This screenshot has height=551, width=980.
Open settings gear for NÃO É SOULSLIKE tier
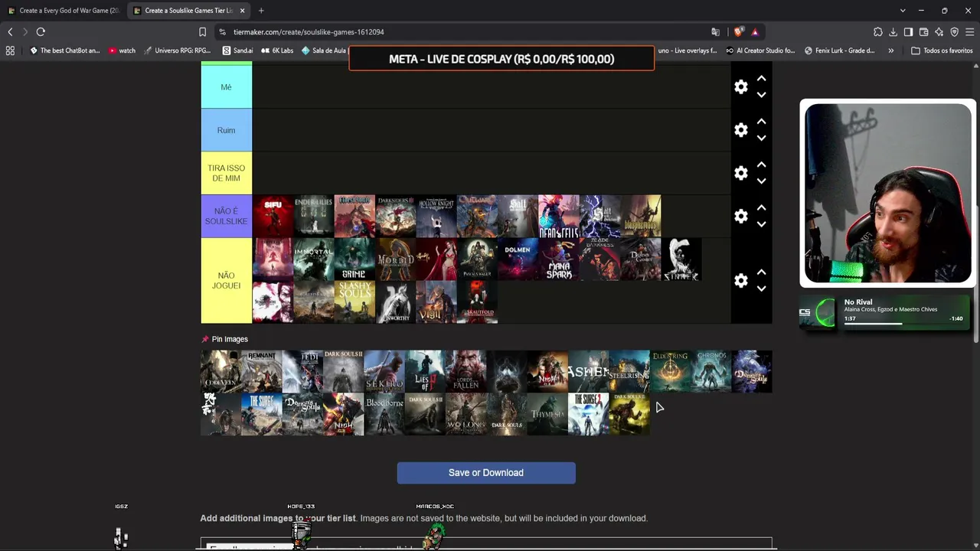click(x=740, y=217)
